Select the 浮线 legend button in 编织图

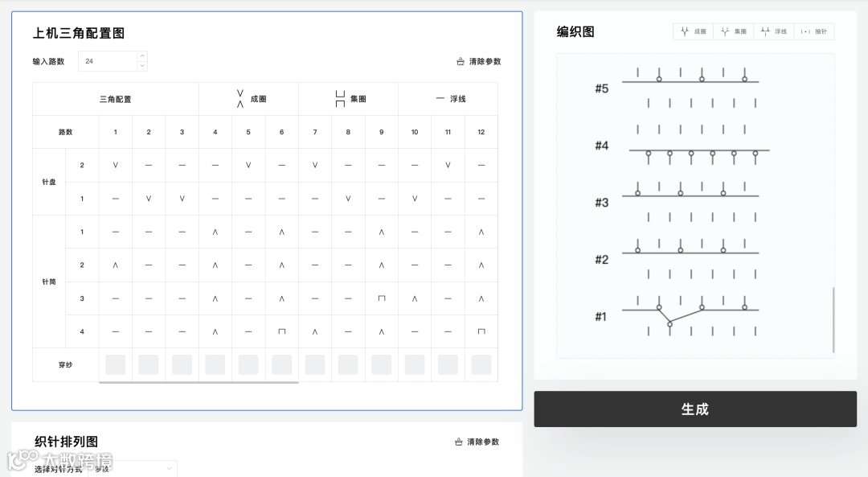774,31
